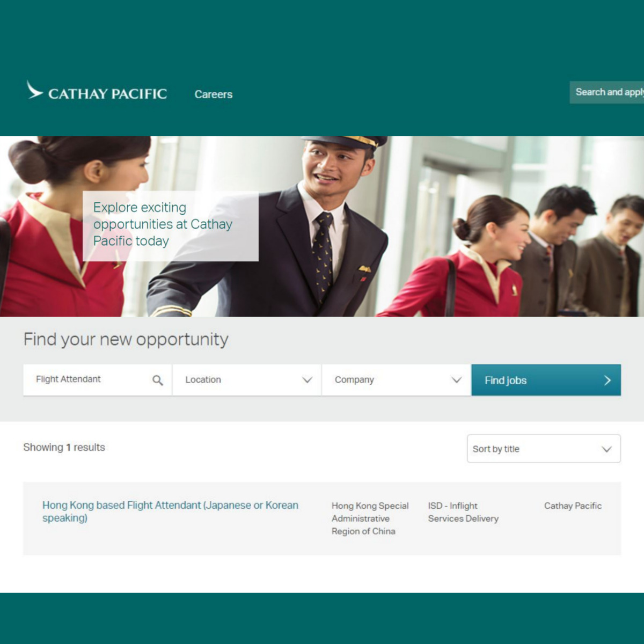Open the Careers menu item
Image resolution: width=644 pixels, height=644 pixels.
(x=213, y=94)
